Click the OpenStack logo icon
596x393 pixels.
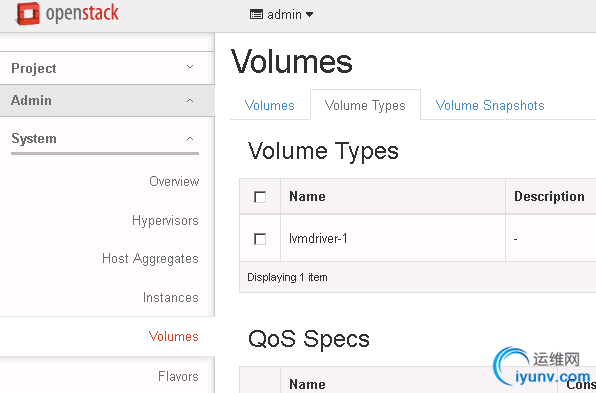pos(28,14)
